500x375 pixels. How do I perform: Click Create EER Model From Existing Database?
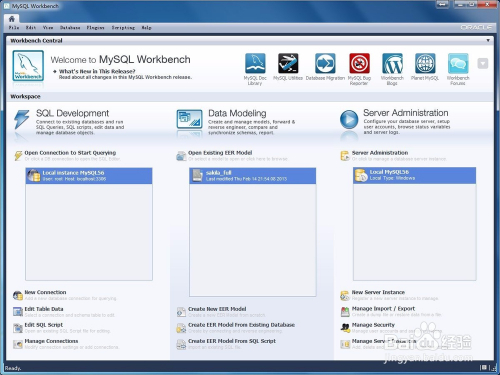click(x=241, y=325)
